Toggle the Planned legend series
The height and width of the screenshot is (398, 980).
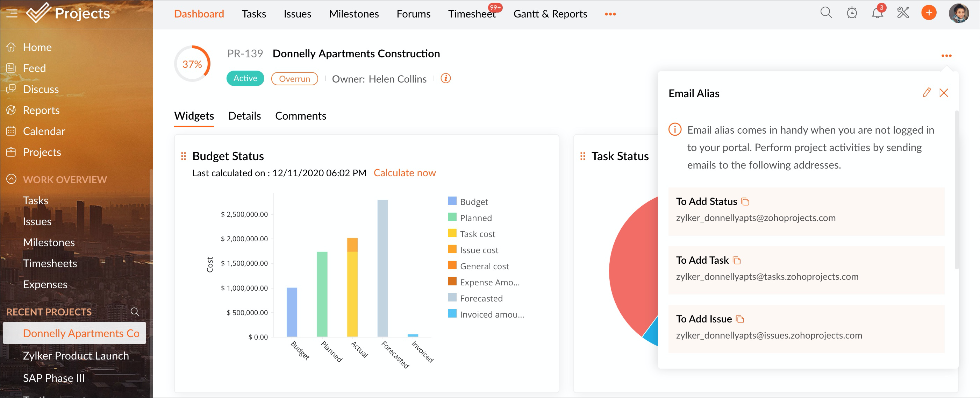[475, 218]
